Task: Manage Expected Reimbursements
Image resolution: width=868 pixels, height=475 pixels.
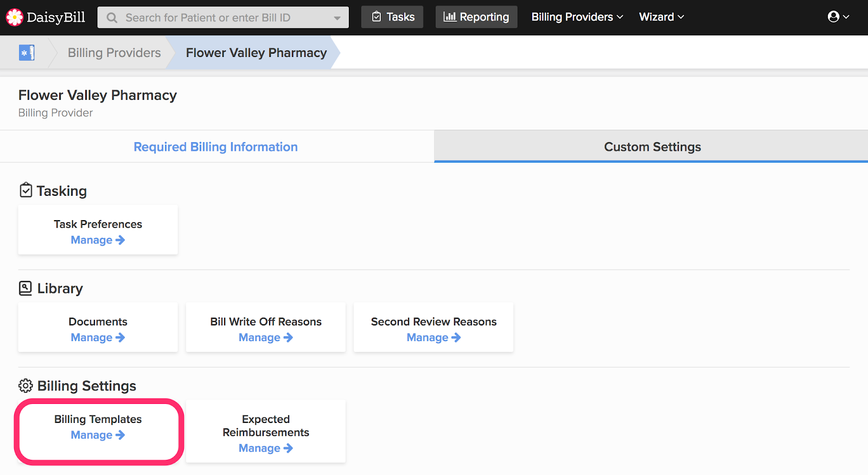Action: tap(266, 448)
